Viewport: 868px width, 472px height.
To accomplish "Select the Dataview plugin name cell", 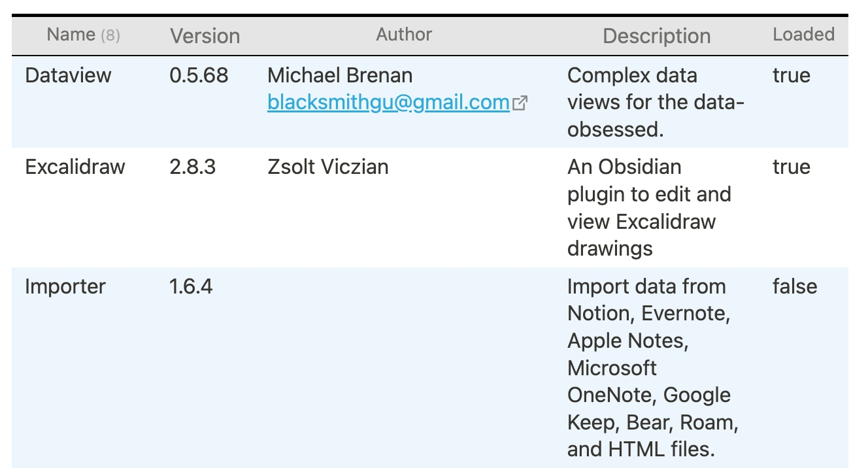I will (x=68, y=75).
